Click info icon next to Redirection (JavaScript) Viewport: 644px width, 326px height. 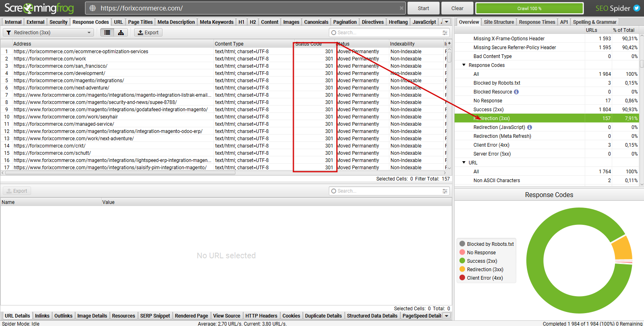tap(530, 127)
